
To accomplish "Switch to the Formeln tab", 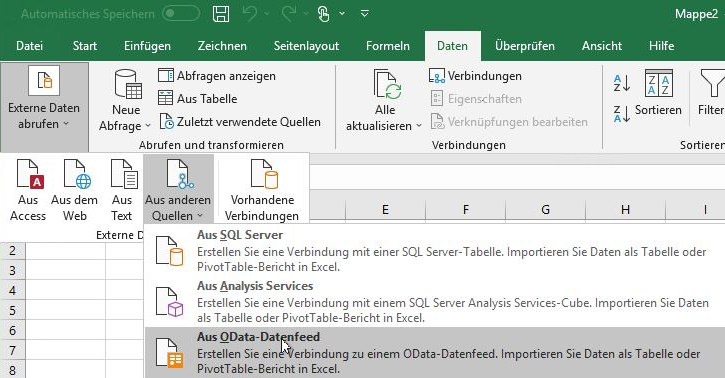I will pyautogui.click(x=387, y=46).
